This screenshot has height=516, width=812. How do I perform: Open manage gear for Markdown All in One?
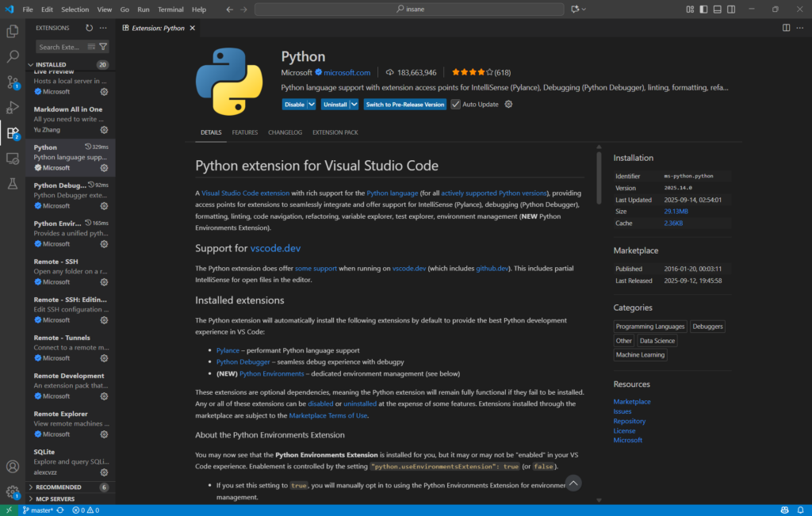coord(104,130)
